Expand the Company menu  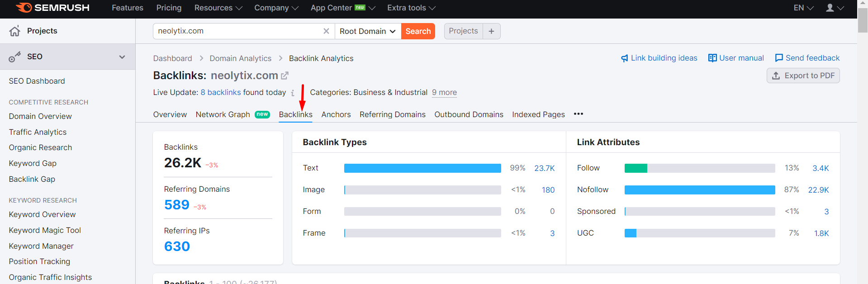276,8
